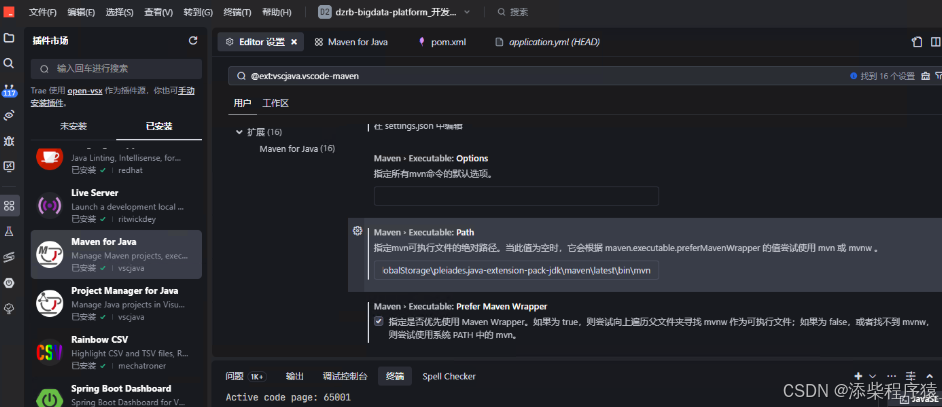Open the 编辑(E) menu
This screenshot has width=942, height=407.
[81, 12]
